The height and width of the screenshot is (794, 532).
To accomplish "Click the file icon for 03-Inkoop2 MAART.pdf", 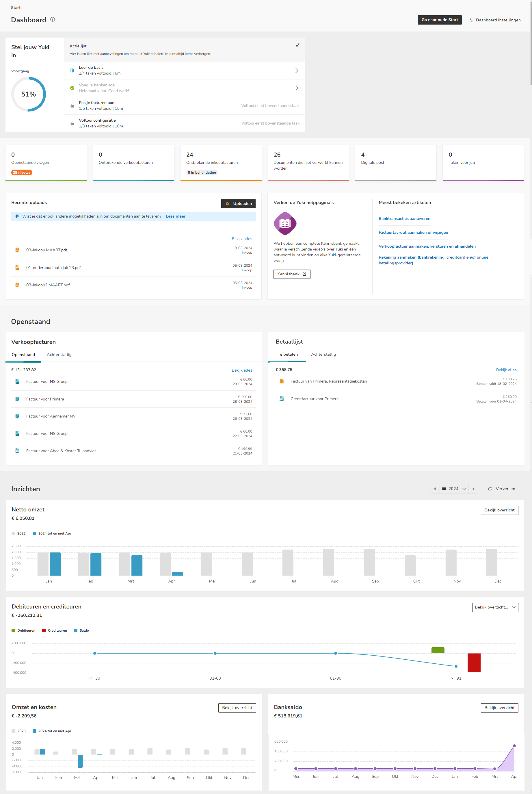I will point(17,285).
